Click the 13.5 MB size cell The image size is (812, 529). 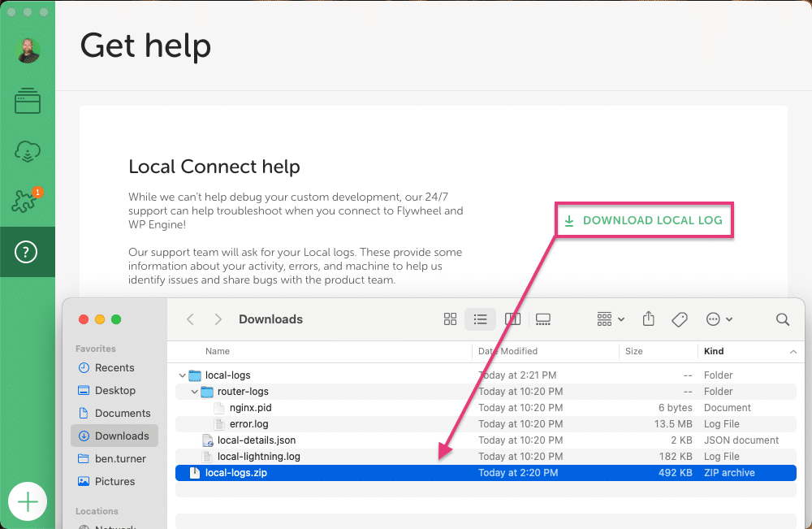tap(672, 424)
